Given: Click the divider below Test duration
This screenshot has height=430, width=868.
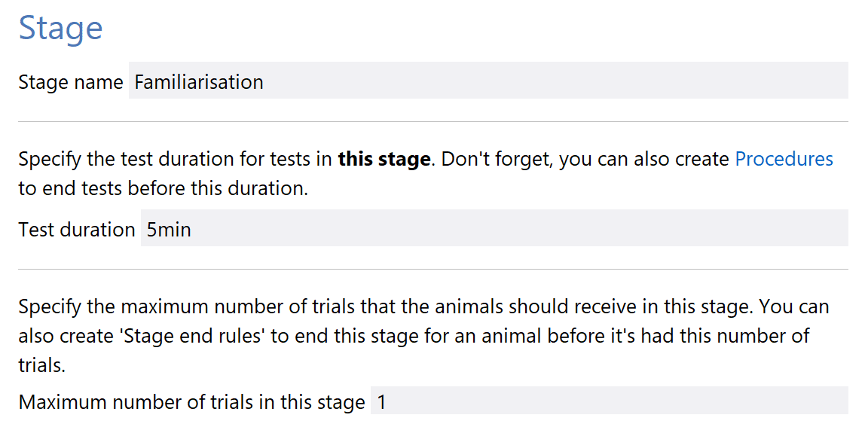Looking at the screenshot, I should click(x=433, y=269).
